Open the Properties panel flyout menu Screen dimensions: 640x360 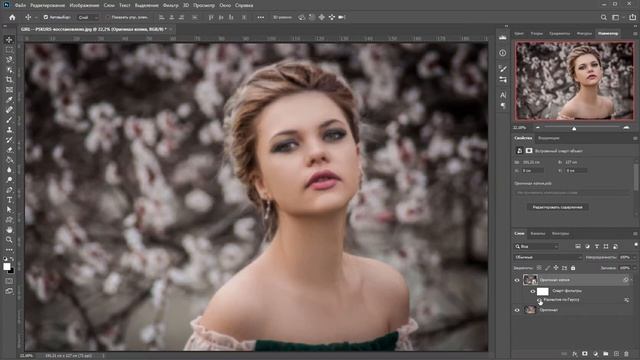(635, 138)
